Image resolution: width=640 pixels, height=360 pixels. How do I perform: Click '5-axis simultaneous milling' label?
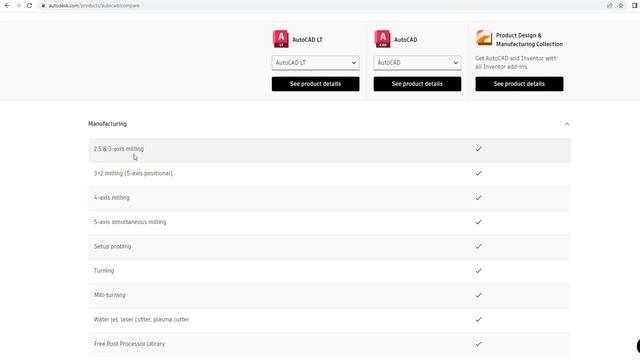pyautogui.click(x=130, y=222)
